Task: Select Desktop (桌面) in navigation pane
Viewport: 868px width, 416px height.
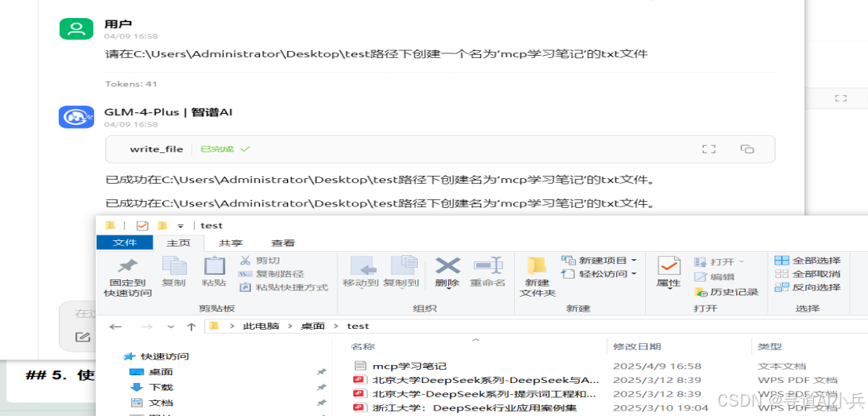Action: (x=151, y=372)
